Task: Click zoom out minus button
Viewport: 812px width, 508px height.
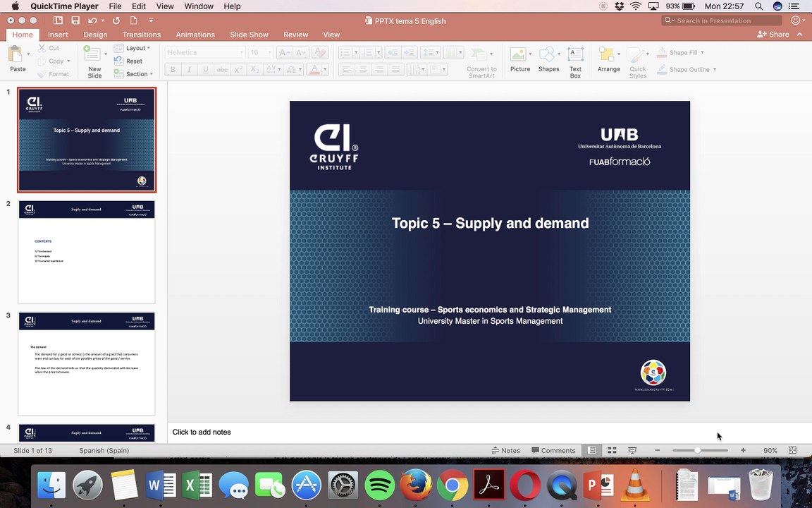Action: tap(657, 450)
